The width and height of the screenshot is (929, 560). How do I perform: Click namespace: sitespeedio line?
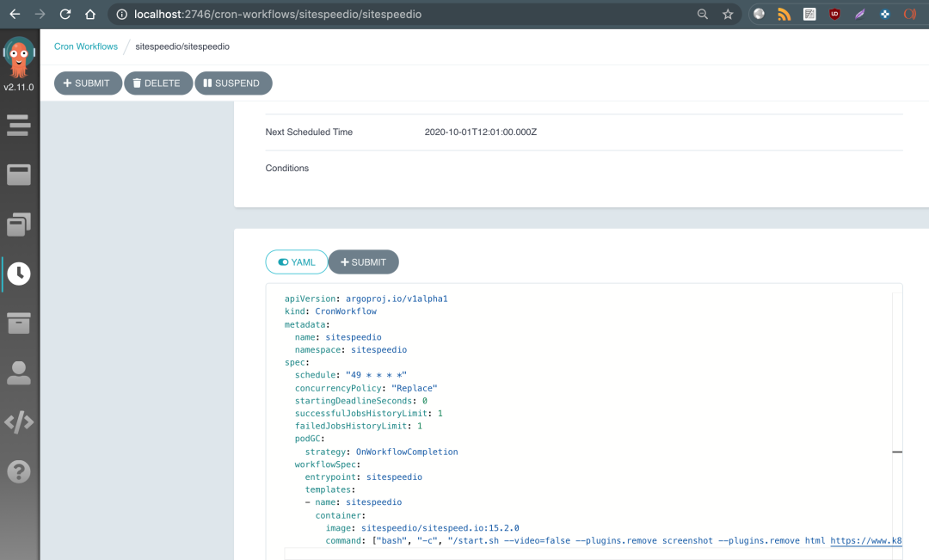(351, 349)
